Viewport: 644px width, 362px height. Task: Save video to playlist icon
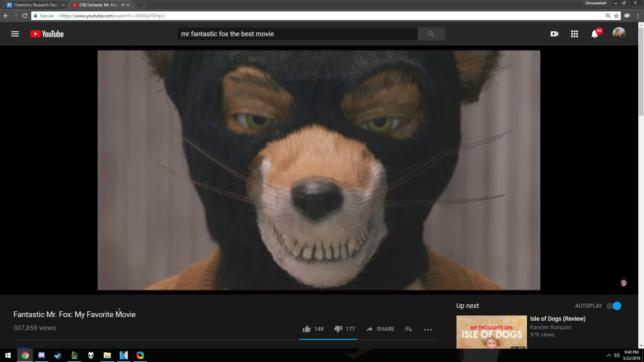click(409, 329)
